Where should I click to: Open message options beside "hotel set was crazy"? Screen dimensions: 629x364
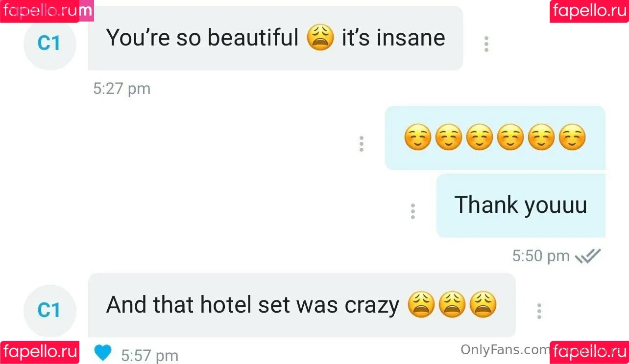click(539, 311)
